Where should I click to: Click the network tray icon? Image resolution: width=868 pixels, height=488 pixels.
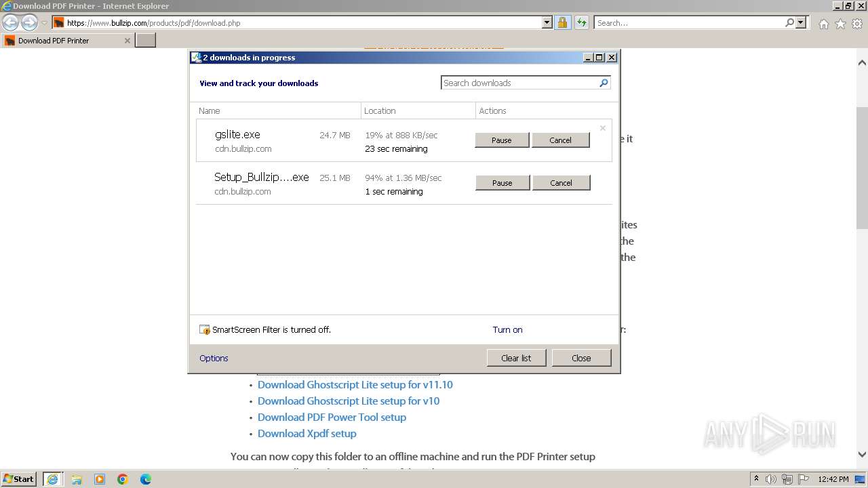click(787, 479)
